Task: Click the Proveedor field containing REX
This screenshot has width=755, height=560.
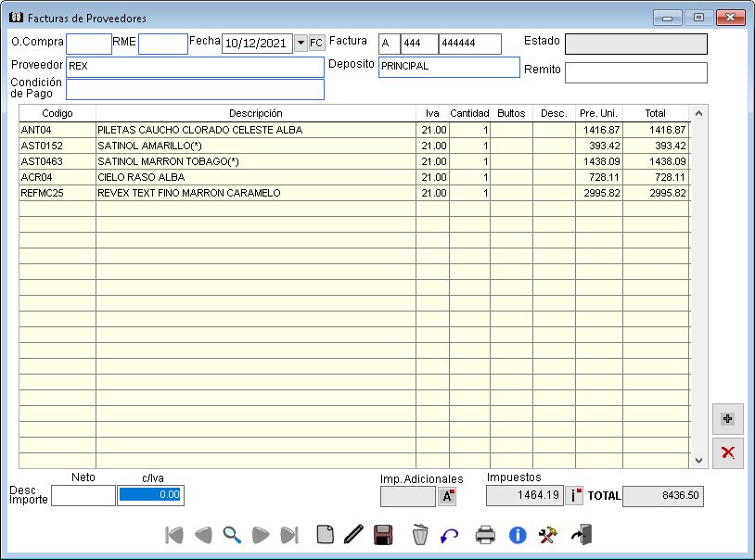Action: [x=195, y=67]
